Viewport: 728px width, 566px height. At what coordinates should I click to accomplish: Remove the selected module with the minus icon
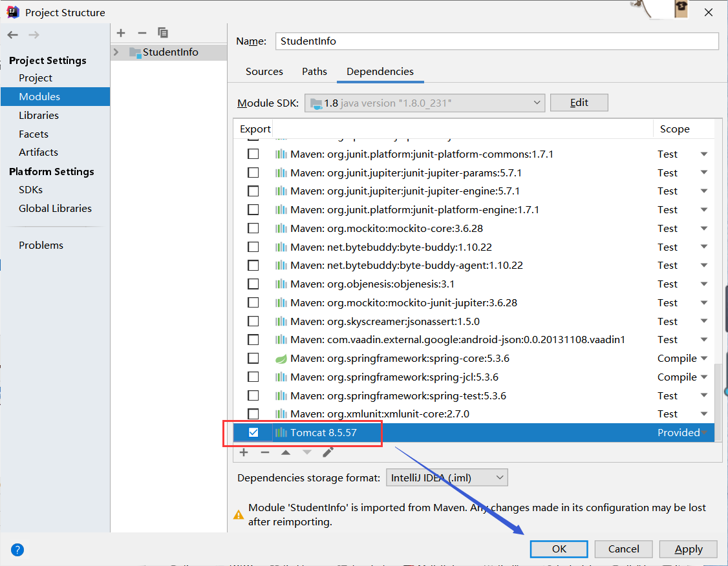(x=142, y=33)
